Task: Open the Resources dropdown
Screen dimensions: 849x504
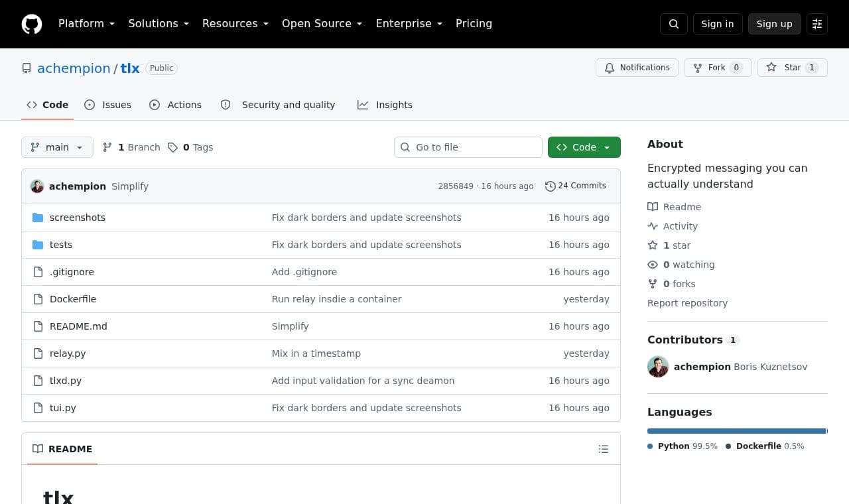Action: click(x=235, y=24)
